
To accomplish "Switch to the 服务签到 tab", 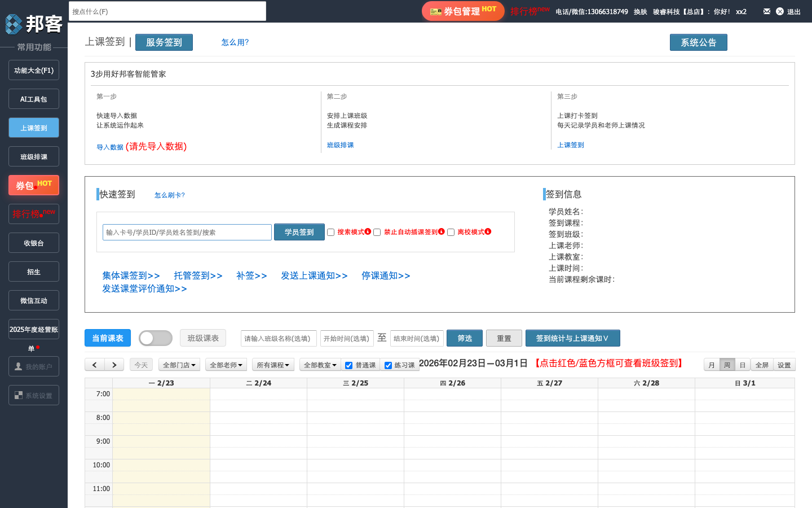I will pos(164,42).
